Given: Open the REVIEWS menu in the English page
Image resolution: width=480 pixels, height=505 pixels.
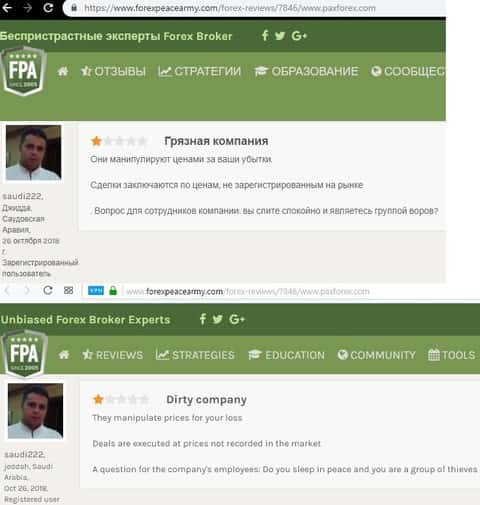Looking at the screenshot, I should coord(113,355).
